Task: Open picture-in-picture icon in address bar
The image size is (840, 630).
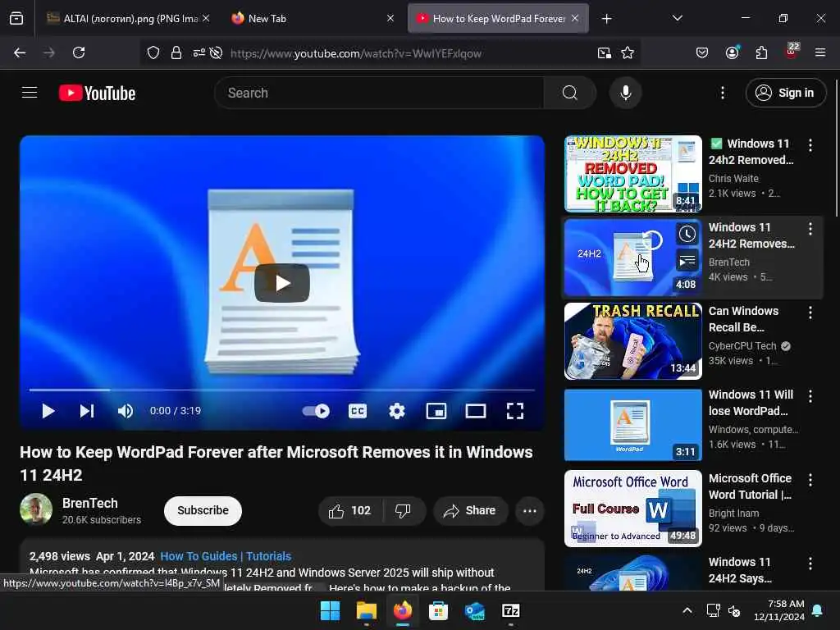Action: pos(605,52)
